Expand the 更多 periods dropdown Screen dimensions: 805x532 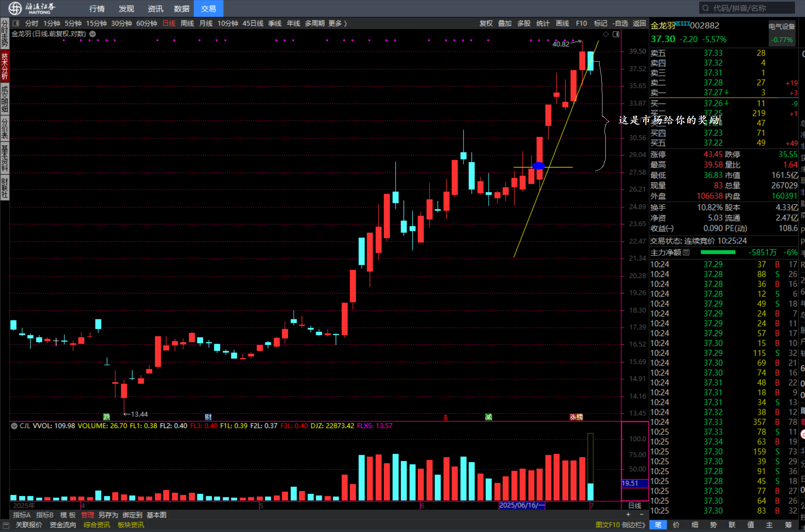click(337, 23)
